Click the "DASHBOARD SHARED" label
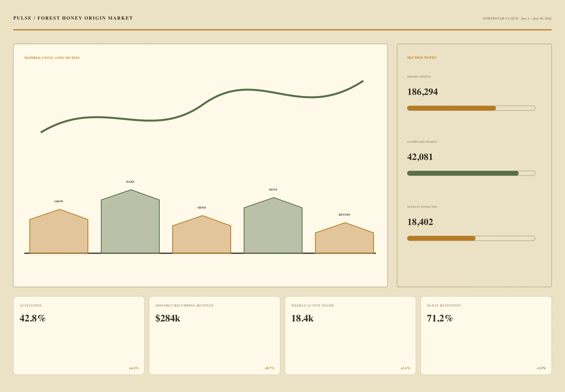Image resolution: width=565 pixels, height=392 pixels. pyautogui.click(x=422, y=142)
